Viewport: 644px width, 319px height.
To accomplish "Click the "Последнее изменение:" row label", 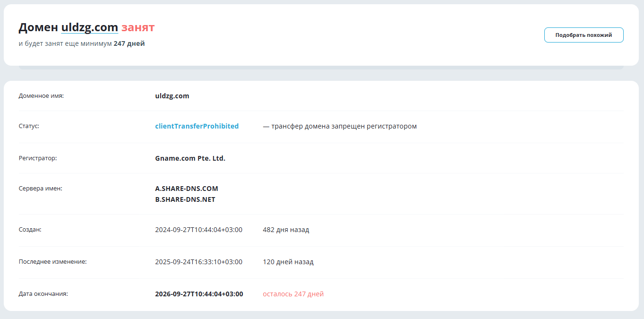I will [52, 262].
